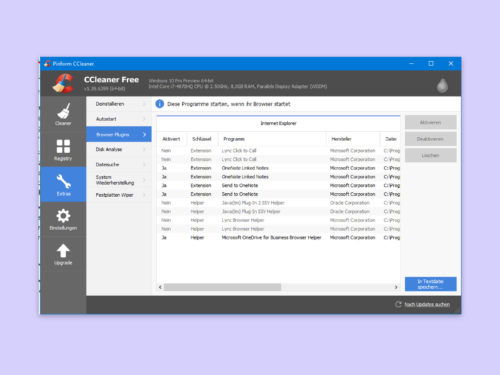The width and height of the screenshot is (500, 375).
Task: Switch to Internet Explorer tab
Action: pos(278,123)
